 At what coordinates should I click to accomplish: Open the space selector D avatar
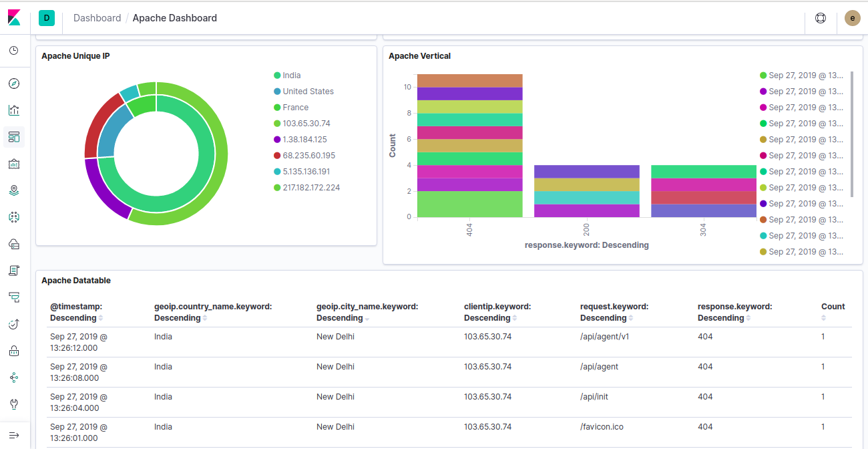[x=47, y=19]
